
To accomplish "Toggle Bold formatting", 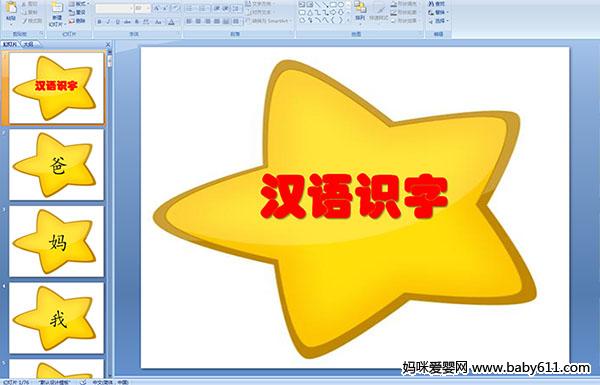I will pyautogui.click(x=99, y=22).
